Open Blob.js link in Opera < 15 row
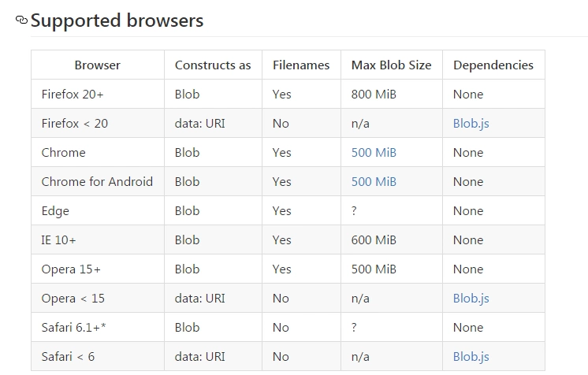The width and height of the screenshot is (588, 375). click(x=471, y=299)
